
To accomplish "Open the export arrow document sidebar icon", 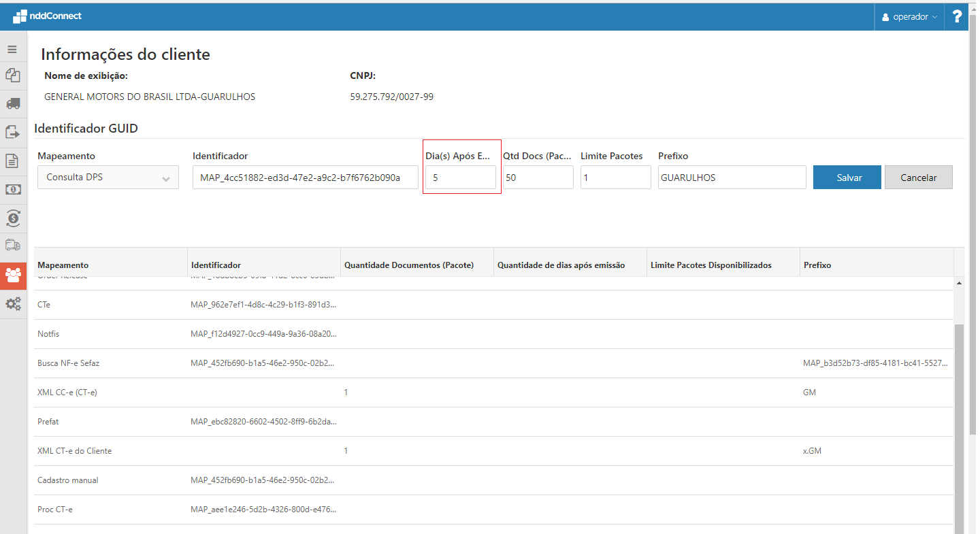I will (12, 132).
